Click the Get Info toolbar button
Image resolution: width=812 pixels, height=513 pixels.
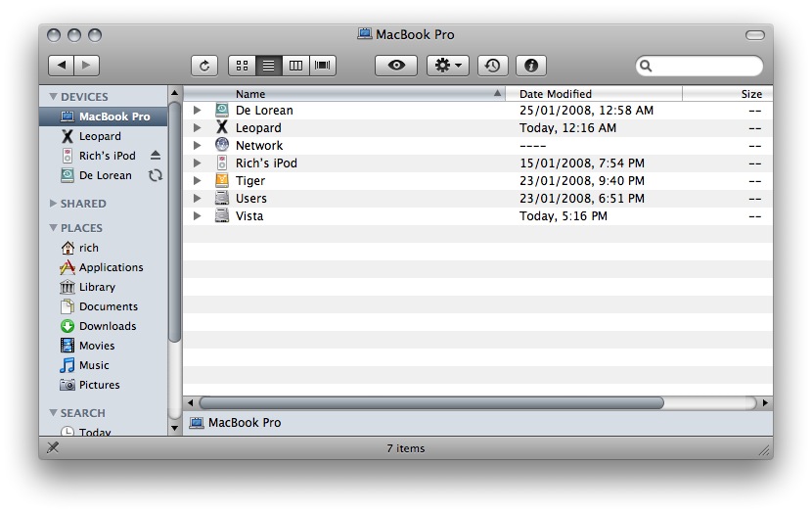[x=531, y=66]
